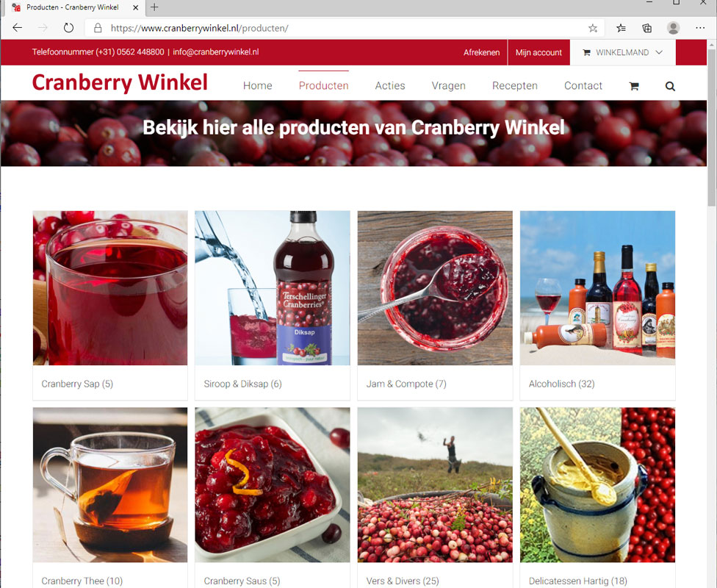Go to the Recepten menu item
Viewport: 717px width, 588px height.
[515, 85]
